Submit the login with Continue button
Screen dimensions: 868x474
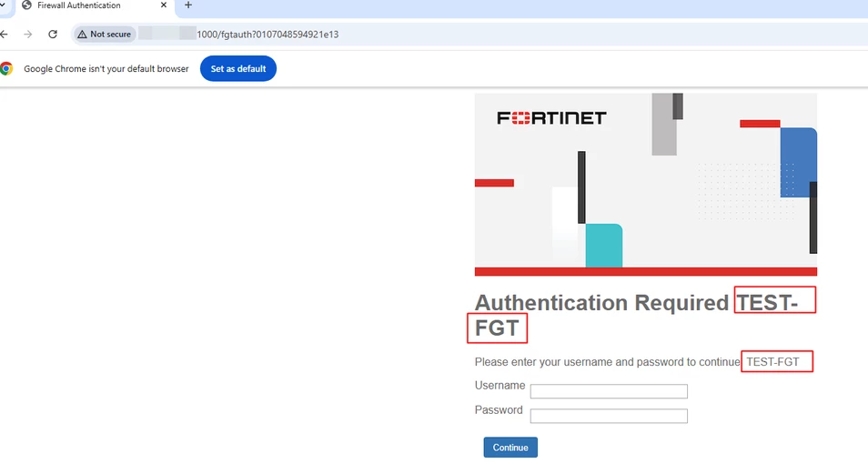pyautogui.click(x=510, y=448)
